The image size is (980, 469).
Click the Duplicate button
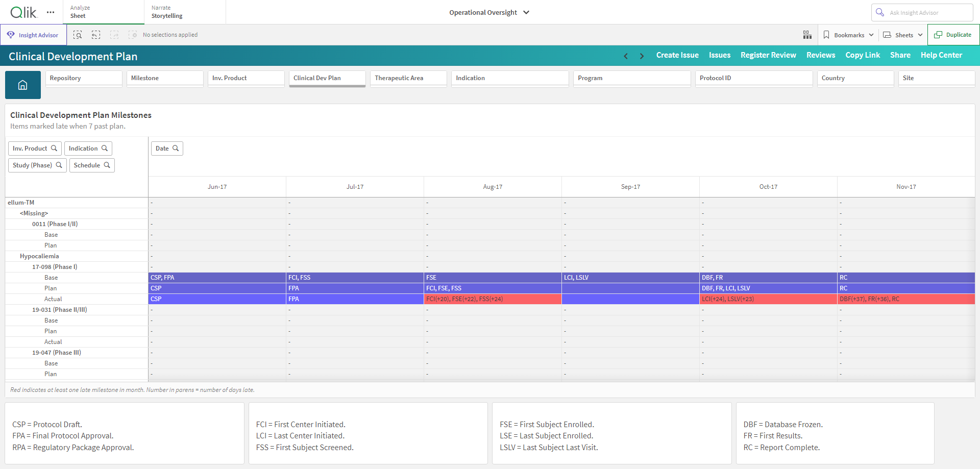pos(953,35)
